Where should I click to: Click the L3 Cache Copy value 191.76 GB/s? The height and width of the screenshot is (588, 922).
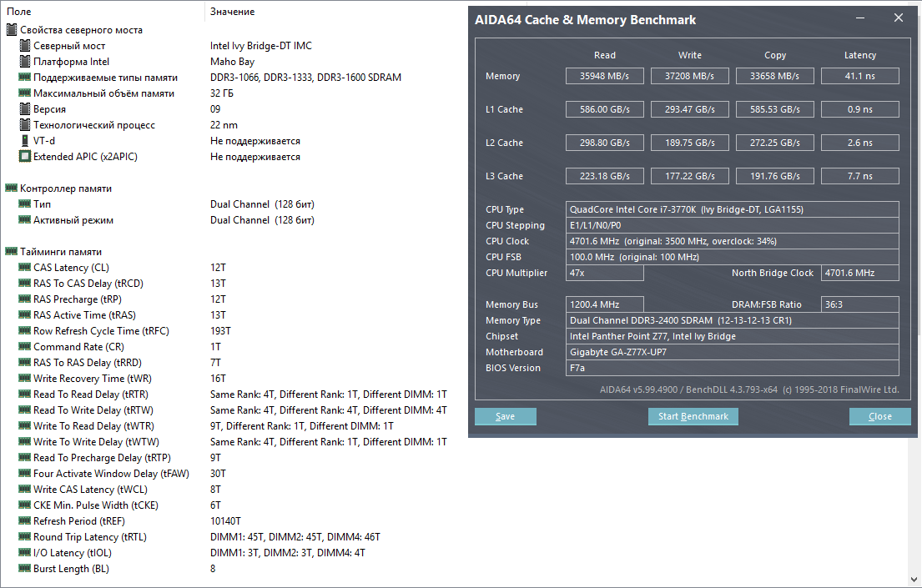775,176
